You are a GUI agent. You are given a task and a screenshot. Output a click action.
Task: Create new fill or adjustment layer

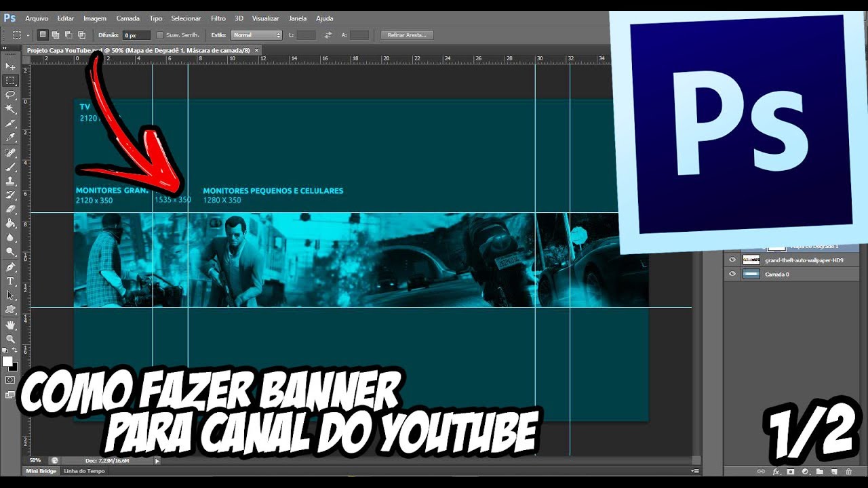(x=805, y=471)
